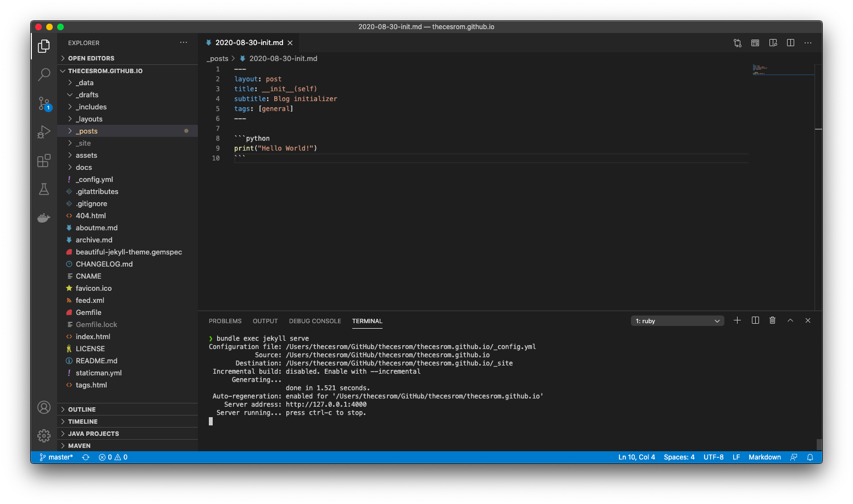Viewport: 853px width, 504px height.
Task: Open notifications bell in status bar
Action: pos(810,457)
